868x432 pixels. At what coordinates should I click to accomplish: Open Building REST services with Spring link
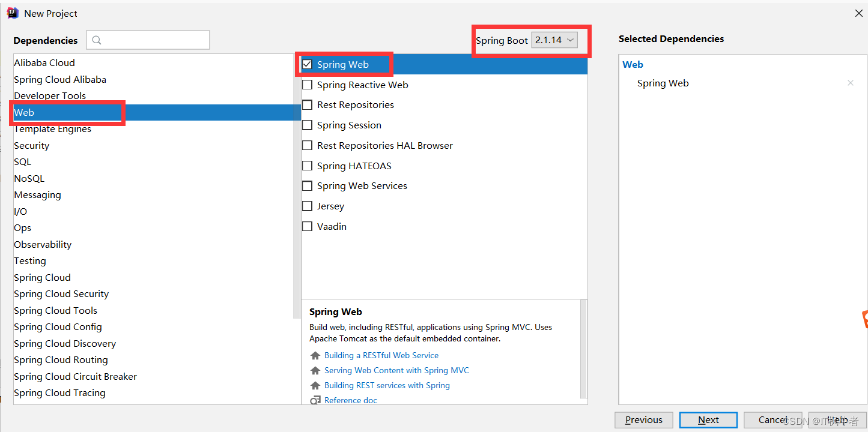point(387,386)
